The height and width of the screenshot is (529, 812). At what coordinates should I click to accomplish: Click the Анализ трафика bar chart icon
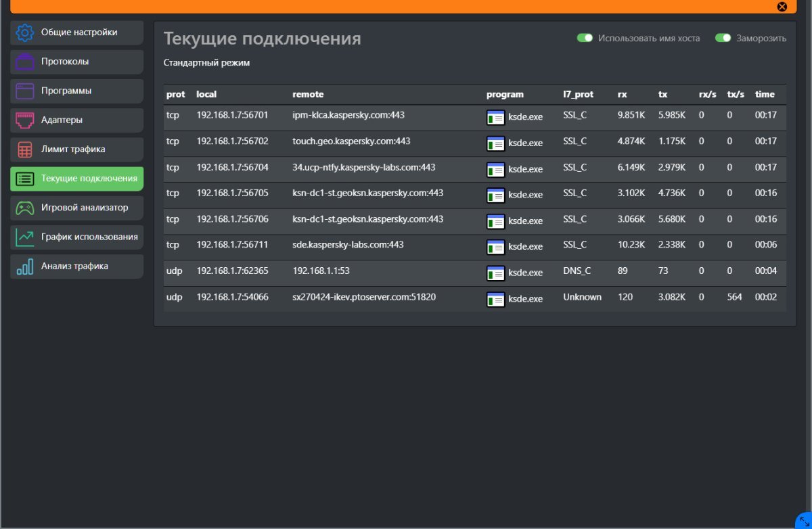click(25, 267)
